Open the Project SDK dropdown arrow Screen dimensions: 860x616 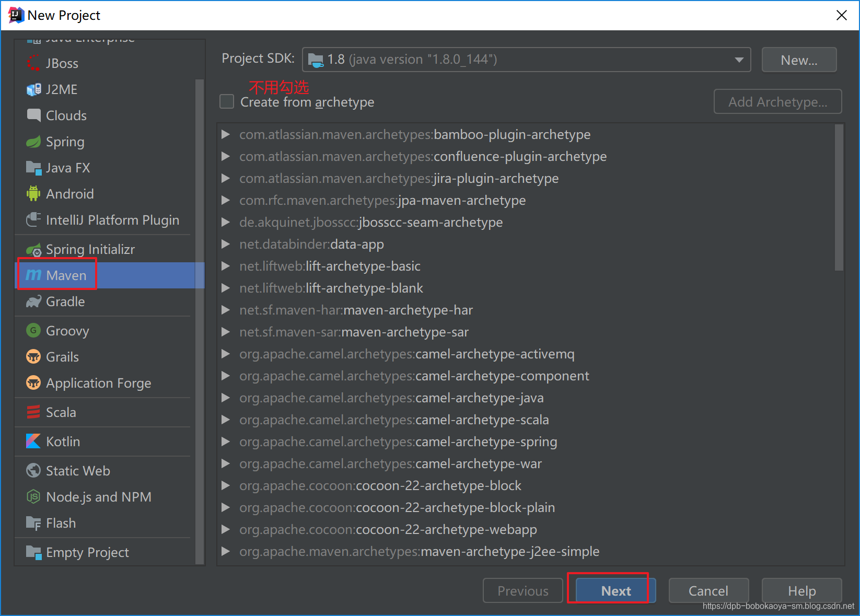(739, 60)
